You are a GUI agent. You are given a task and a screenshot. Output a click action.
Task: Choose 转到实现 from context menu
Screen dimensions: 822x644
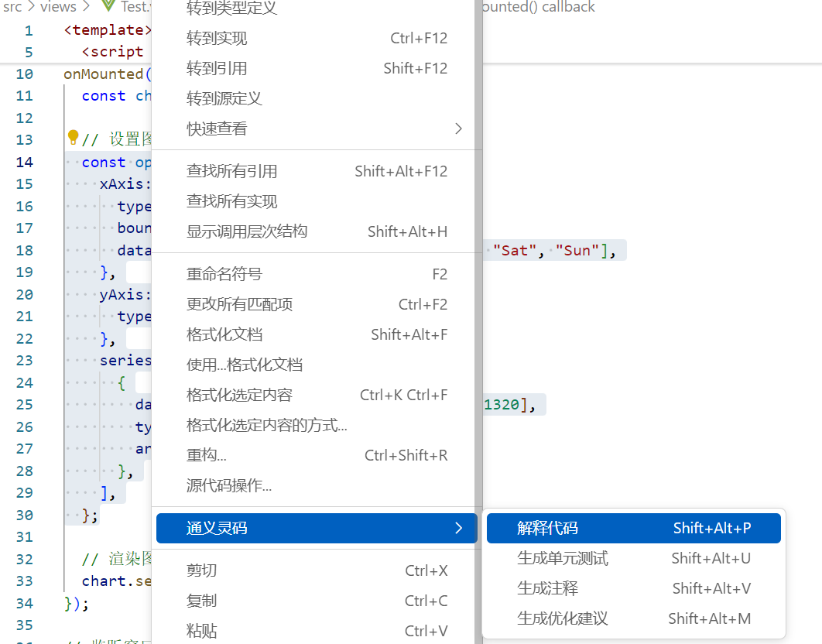[317, 38]
